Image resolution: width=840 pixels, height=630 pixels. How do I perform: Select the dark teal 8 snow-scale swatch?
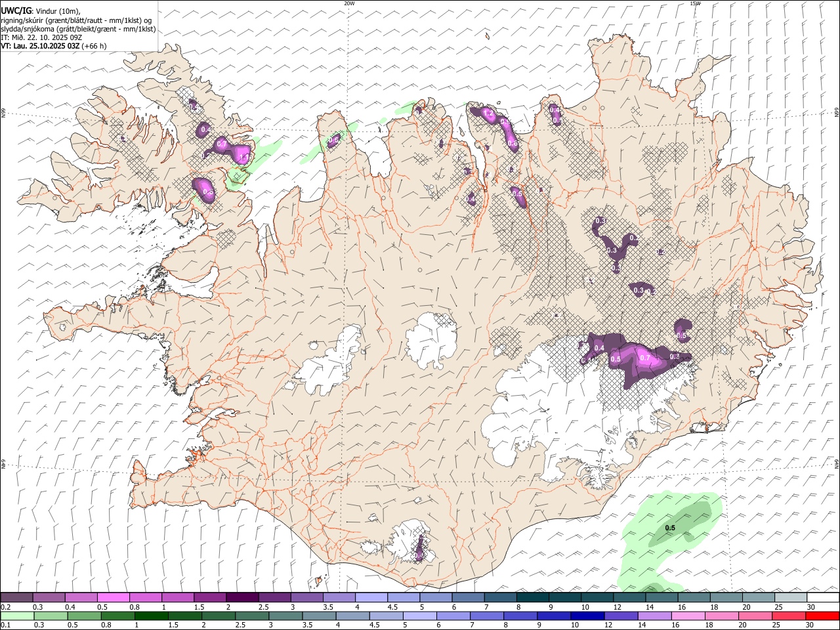pos(533,597)
